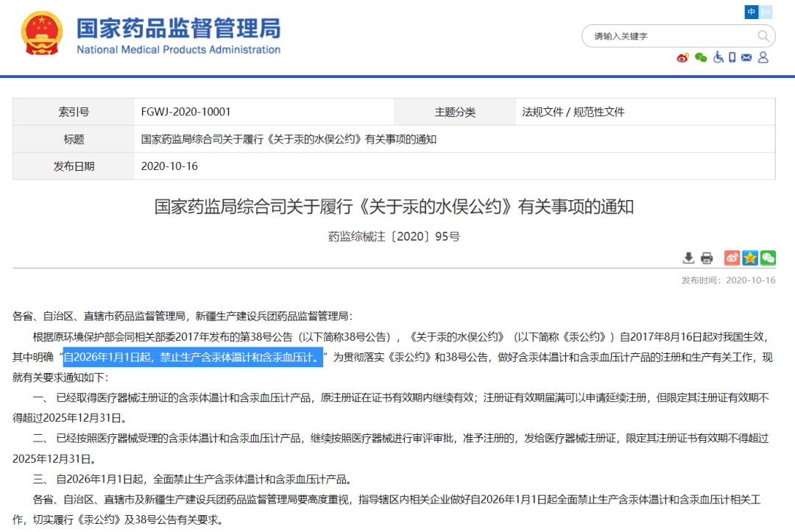Open the 法规文件 / 规范性文件 category
Image resolution: width=795 pixels, height=532 pixels.
pyautogui.click(x=573, y=112)
